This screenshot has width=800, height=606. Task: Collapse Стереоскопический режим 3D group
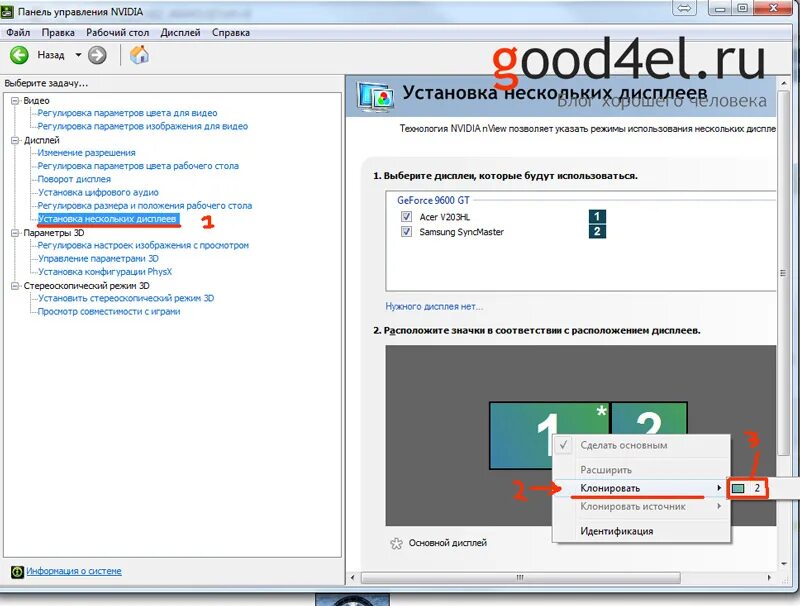pyautogui.click(x=15, y=286)
